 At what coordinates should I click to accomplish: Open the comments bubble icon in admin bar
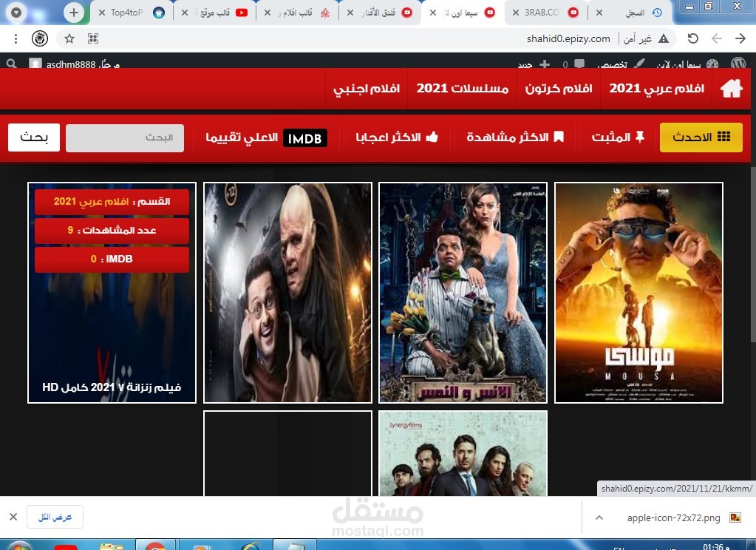tap(579, 64)
